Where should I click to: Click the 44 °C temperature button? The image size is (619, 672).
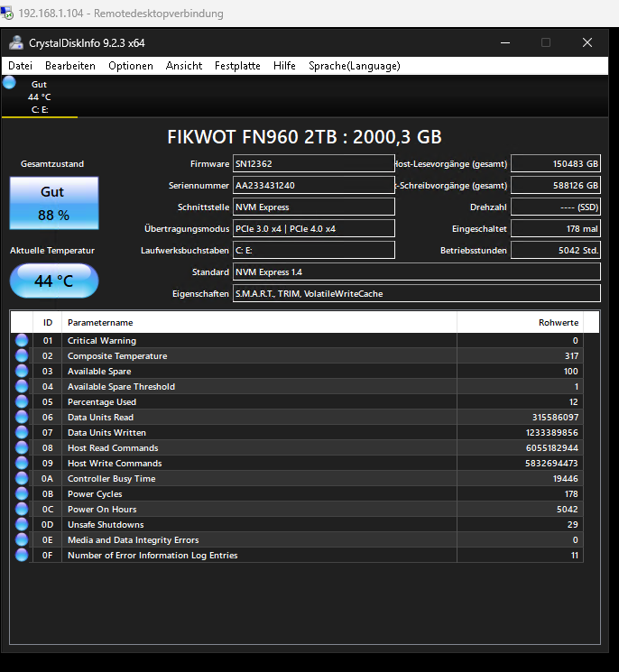coord(54,281)
